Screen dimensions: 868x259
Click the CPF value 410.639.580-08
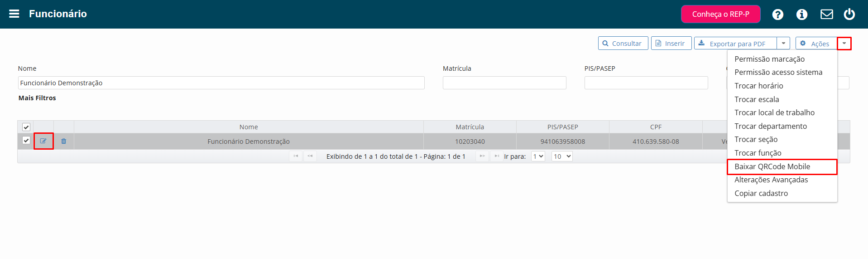tap(656, 142)
